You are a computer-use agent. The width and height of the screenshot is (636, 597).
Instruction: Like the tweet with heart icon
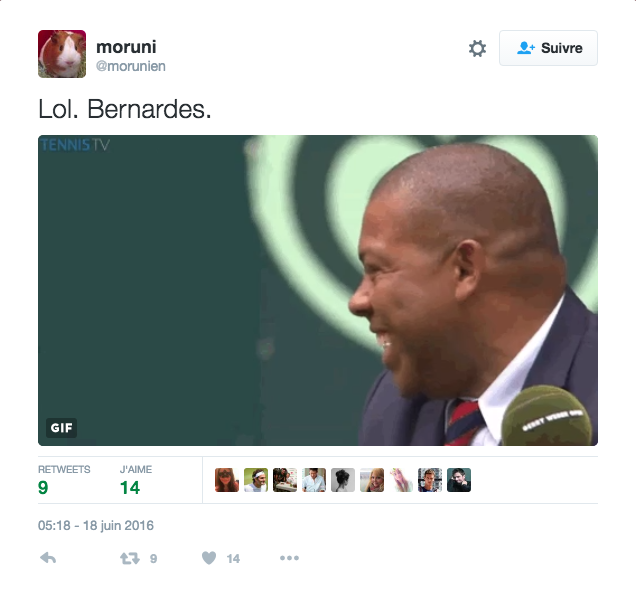[x=209, y=558]
